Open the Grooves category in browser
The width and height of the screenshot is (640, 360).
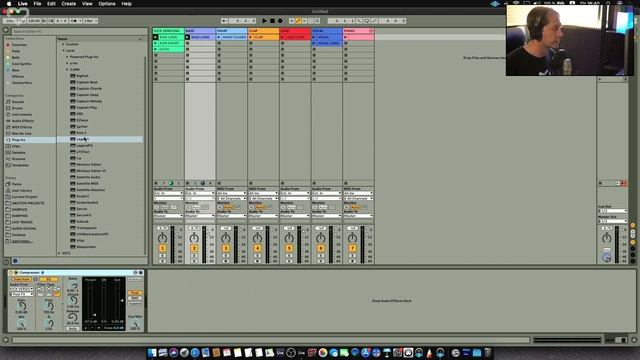click(18, 159)
